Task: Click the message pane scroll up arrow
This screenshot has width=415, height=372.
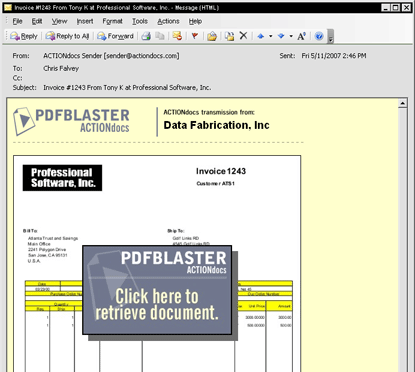Action: (x=403, y=103)
